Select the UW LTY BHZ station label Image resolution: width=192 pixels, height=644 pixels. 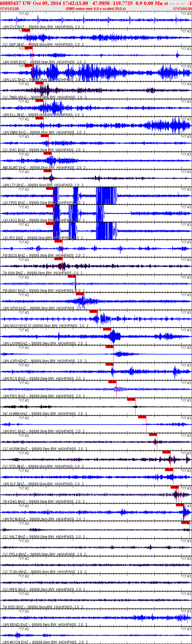click(13, 185)
